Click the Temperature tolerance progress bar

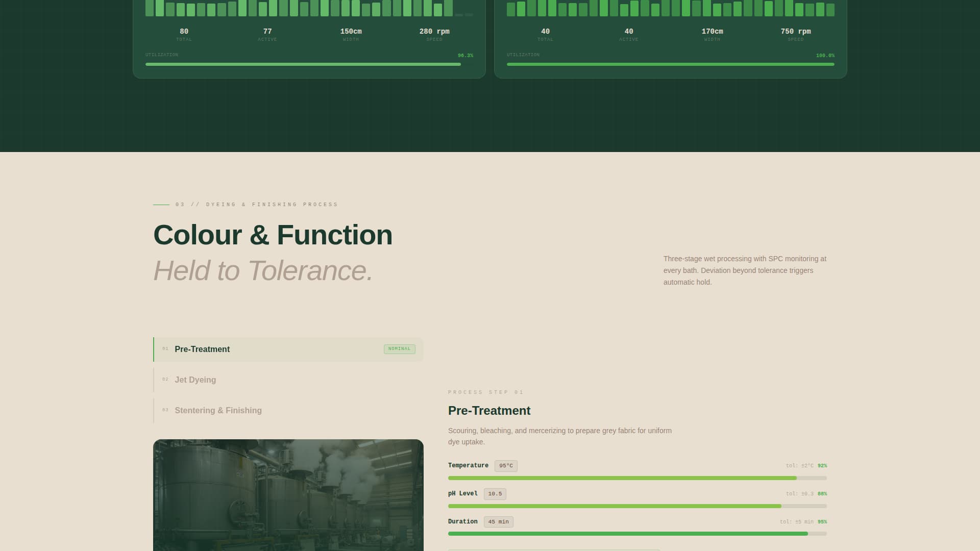click(x=637, y=478)
